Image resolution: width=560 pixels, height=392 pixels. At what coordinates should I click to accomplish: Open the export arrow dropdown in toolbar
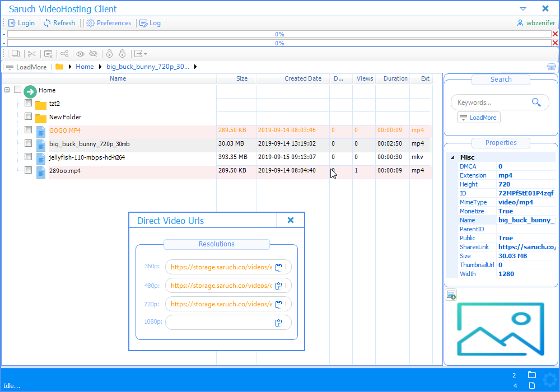point(140,54)
